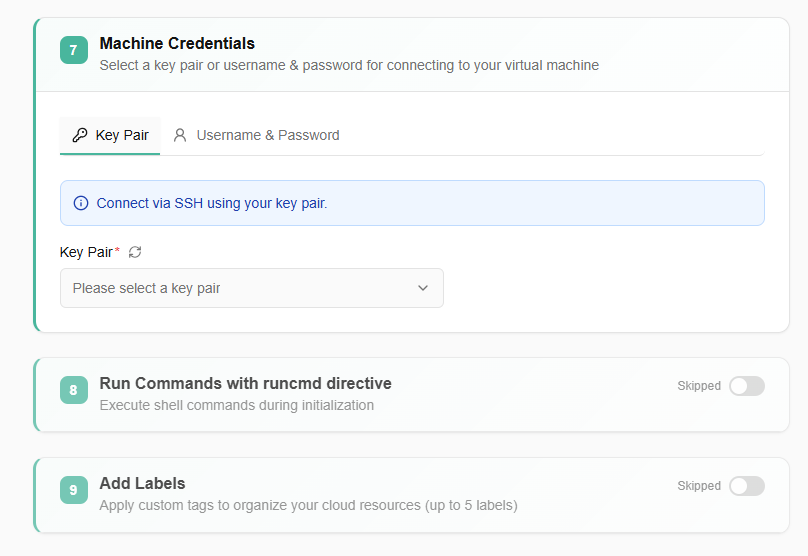Click the required Key Pair field label

(86, 252)
